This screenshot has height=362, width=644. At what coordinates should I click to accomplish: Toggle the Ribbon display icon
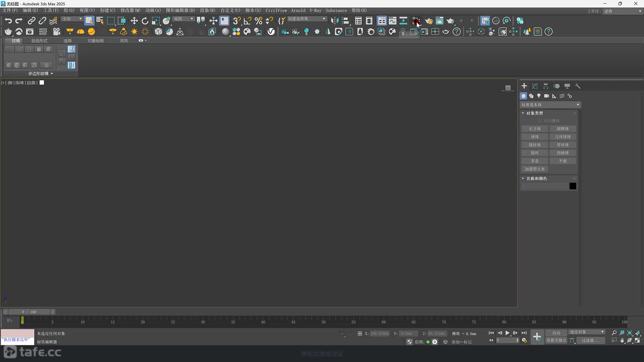382,21
